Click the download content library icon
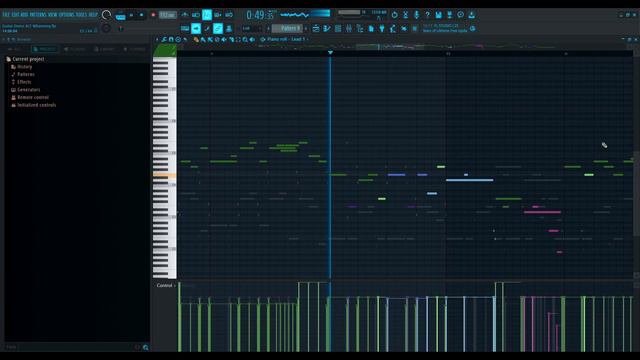640x360 pixels. pos(471,15)
